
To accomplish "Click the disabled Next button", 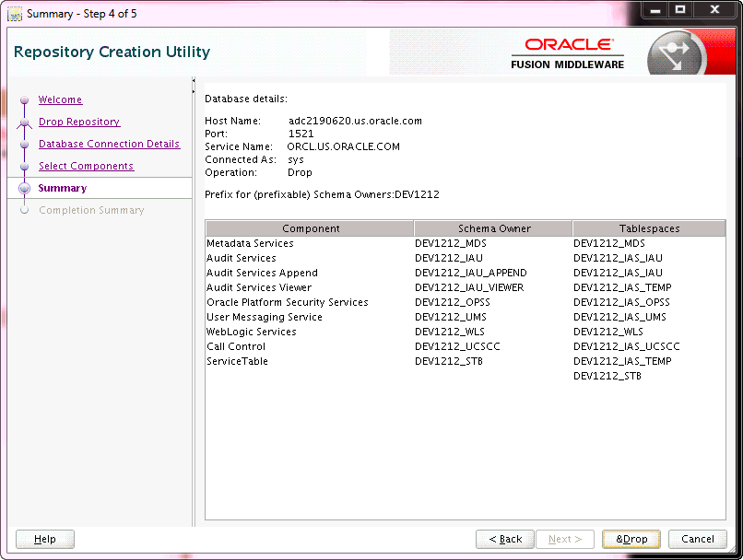I will coord(565,539).
